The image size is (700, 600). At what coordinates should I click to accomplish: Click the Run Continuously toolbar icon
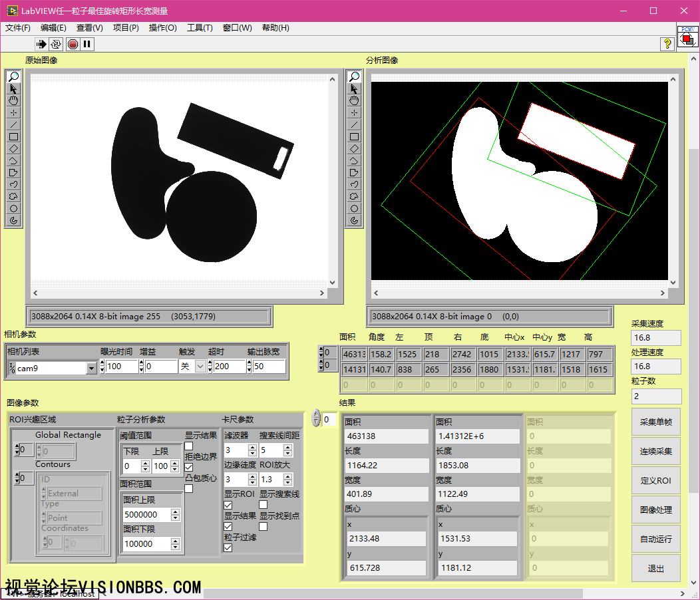pos(57,44)
